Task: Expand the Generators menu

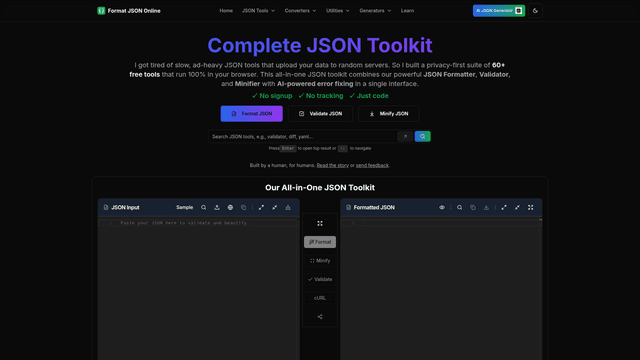Action: [x=375, y=11]
